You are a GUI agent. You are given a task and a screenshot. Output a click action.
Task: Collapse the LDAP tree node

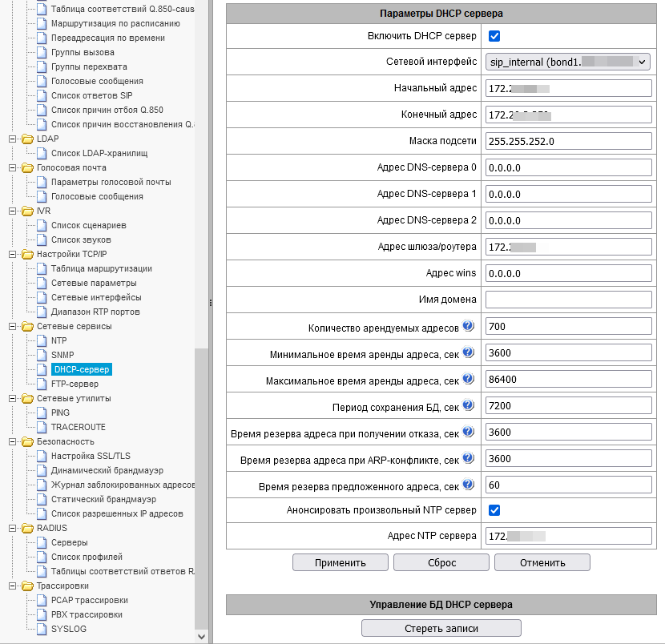click(12, 139)
